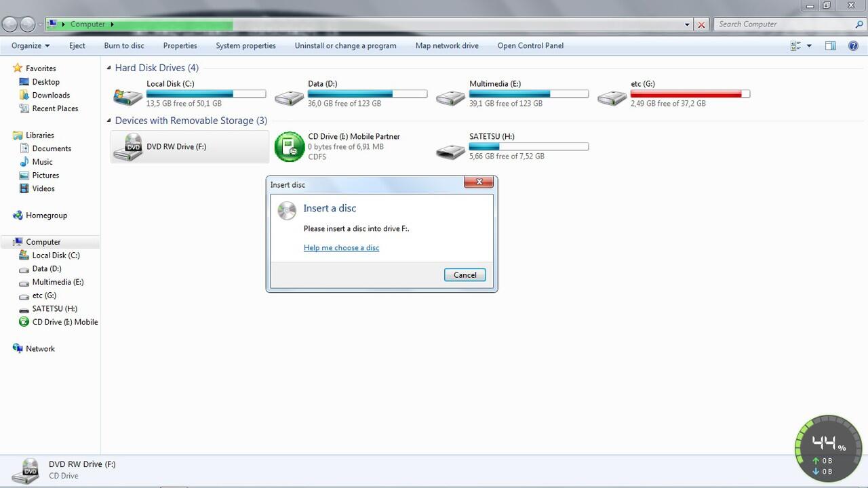
Task: Open Desktop in the Favorites sidebar
Action: tap(45, 82)
